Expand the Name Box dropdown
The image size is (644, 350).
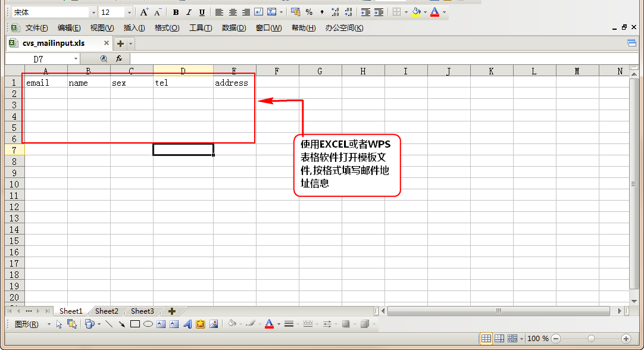click(76, 59)
